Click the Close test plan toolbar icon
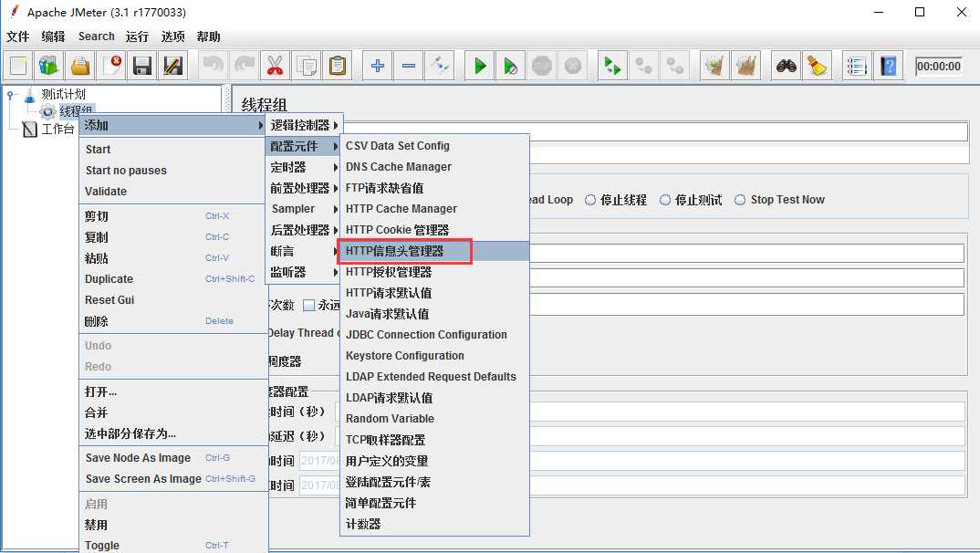The image size is (980, 553). (x=111, y=66)
